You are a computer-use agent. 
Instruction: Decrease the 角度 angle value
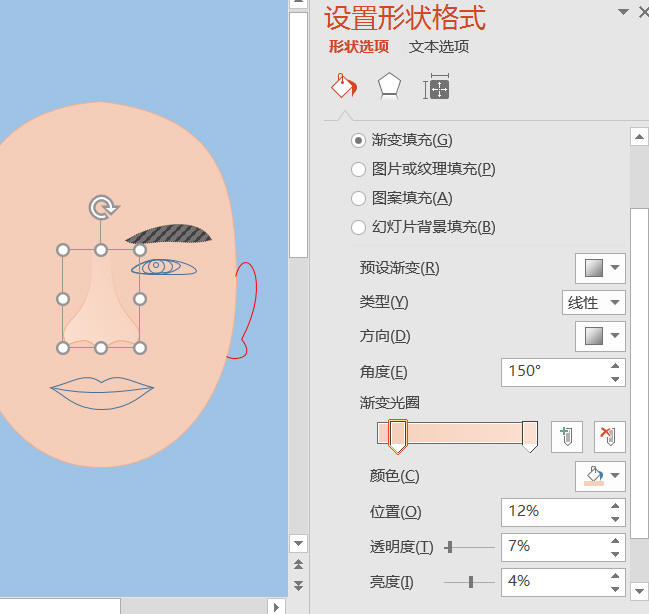tap(615, 379)
